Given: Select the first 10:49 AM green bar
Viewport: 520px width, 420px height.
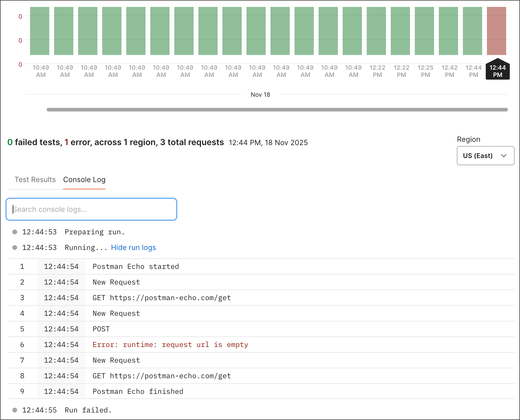Looking at the screenshot, I should pos(39,31).
